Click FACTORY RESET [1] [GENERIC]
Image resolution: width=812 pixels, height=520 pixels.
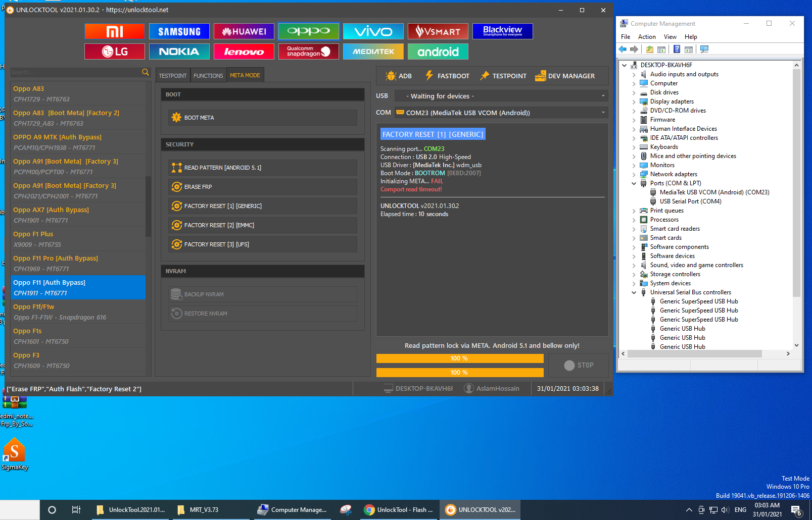click(263, 206)
